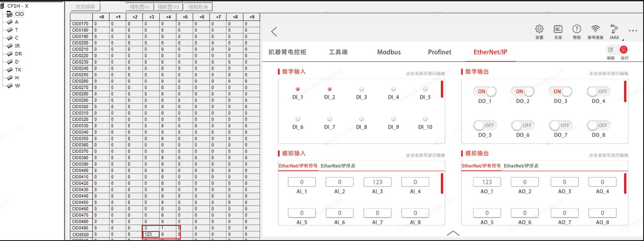
Task: Switch to run mode icon
Action: [x=624, y=50]
